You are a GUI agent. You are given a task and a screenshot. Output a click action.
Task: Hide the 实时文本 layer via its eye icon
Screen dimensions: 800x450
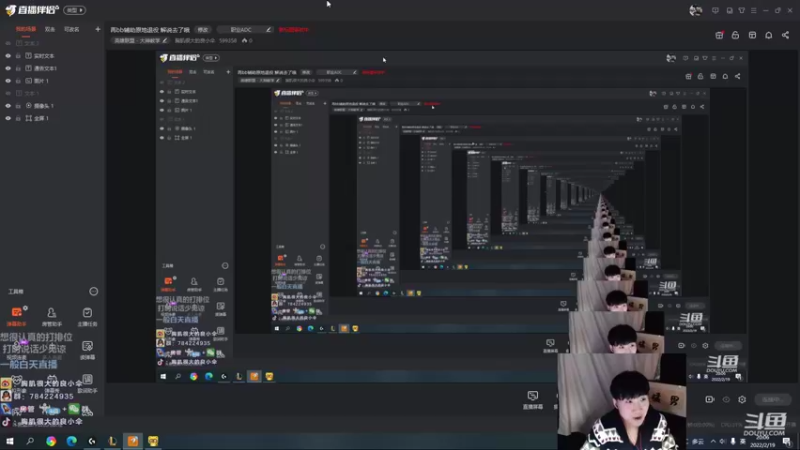8,56
